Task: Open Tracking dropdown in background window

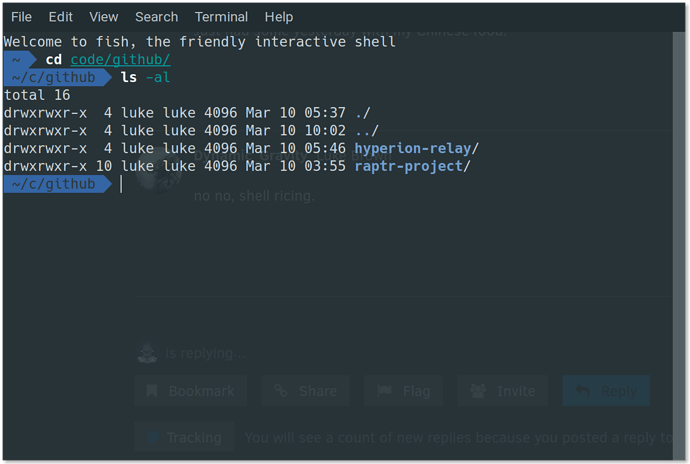Action: pos(184,437)
